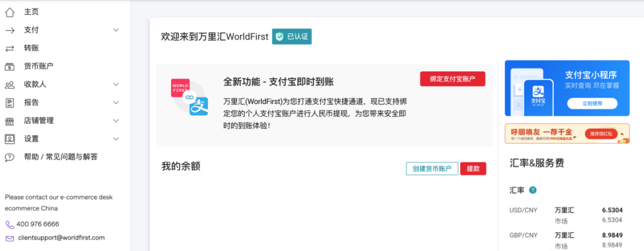Click the shield check icon in 已认证 badge
The image size is (644, 251).
tap(280, 37)
